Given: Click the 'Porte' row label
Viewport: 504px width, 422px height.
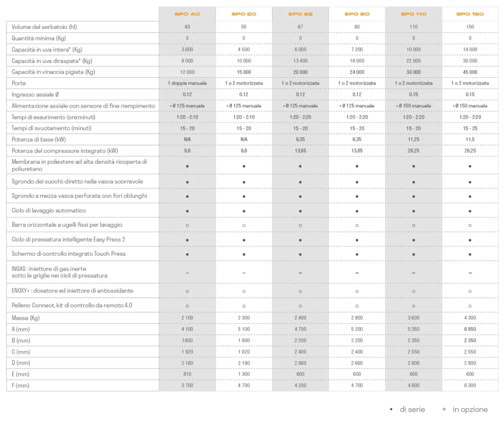Looking at the screenshot, I should [x=19, y=83].
